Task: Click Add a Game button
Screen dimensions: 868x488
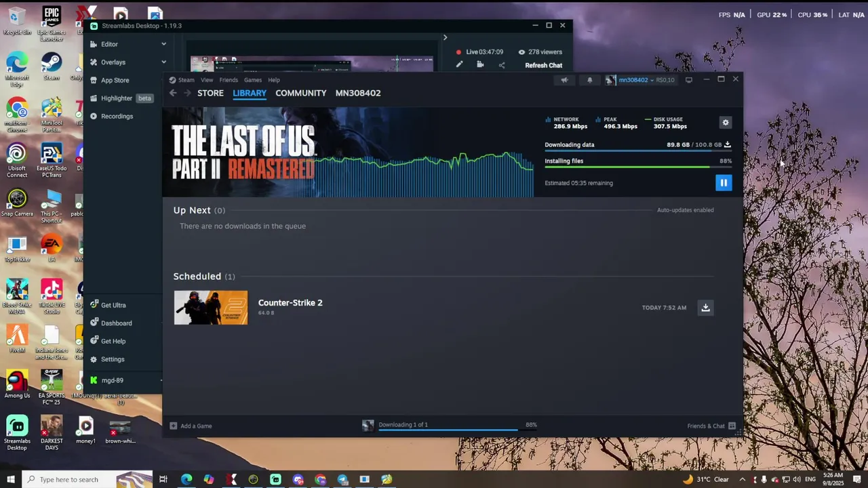Action: [191, 426]
